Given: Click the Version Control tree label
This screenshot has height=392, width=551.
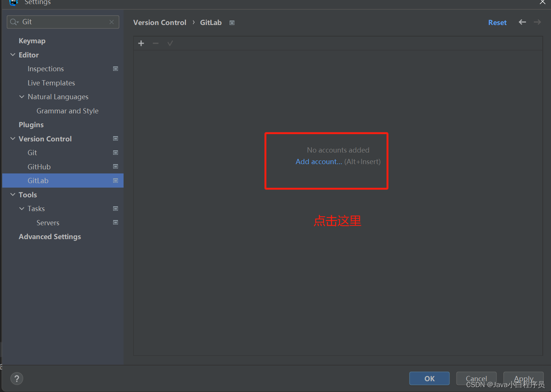Looking at the screenshot, I should (45, 139).
